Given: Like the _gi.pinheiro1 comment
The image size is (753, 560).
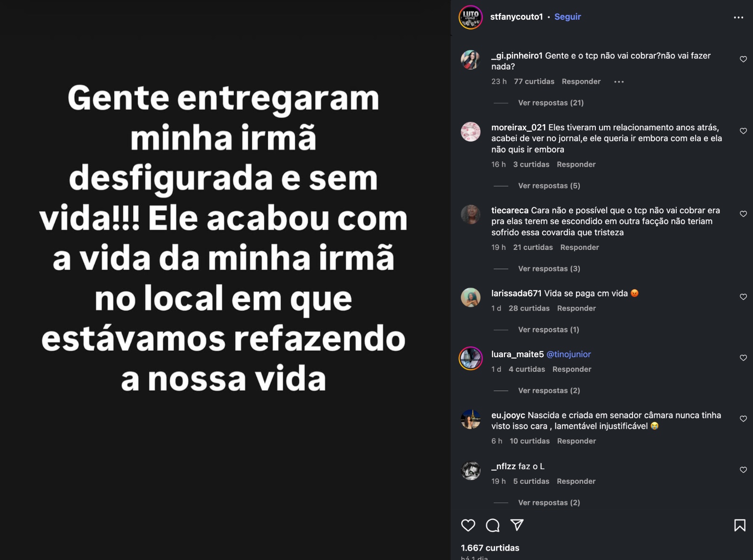Looking at the screenshot, I should click(x=743, y=59).
